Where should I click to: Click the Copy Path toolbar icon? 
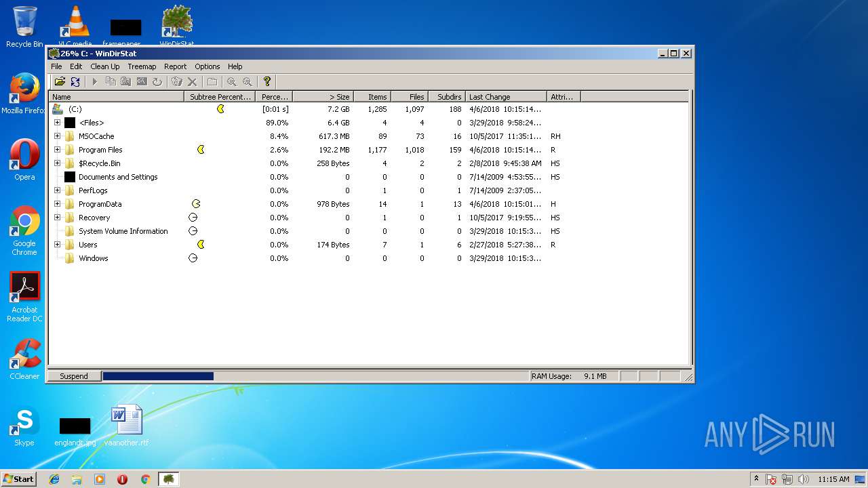tap(111, 81)
